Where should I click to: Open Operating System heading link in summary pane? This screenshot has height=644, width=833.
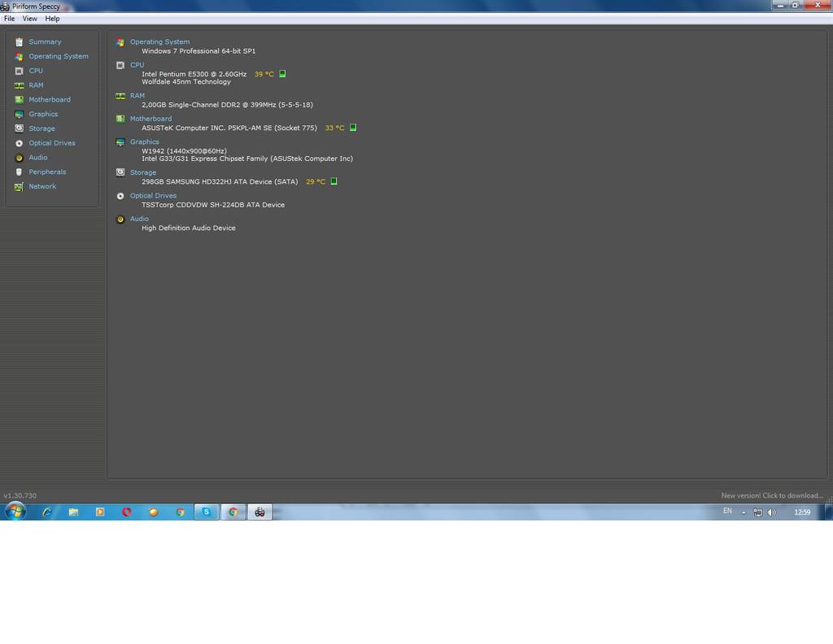tap(159, 41)
